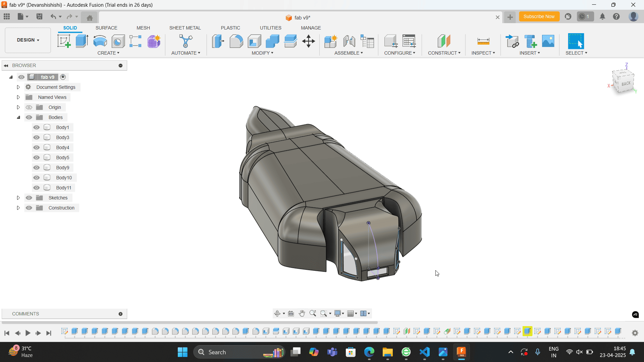
Task: Toggle visibility of Body1
Action: tap(37, 127)
